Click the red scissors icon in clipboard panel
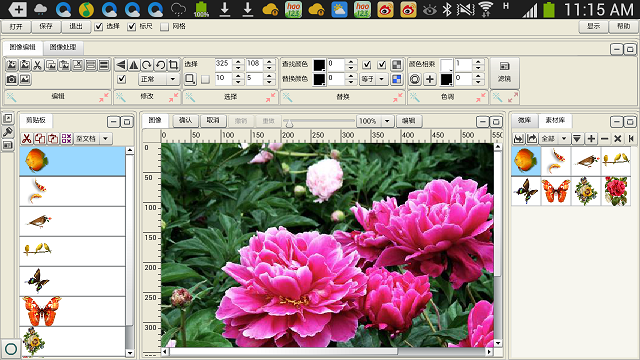This screenshot has width=640, height=360. (x=27, y=139)
